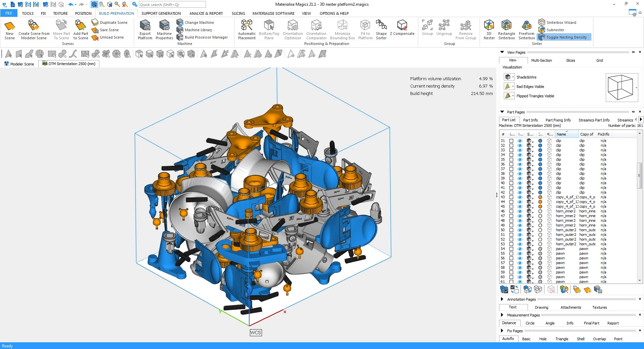Click the 3D Nester icon

point(489,26)
